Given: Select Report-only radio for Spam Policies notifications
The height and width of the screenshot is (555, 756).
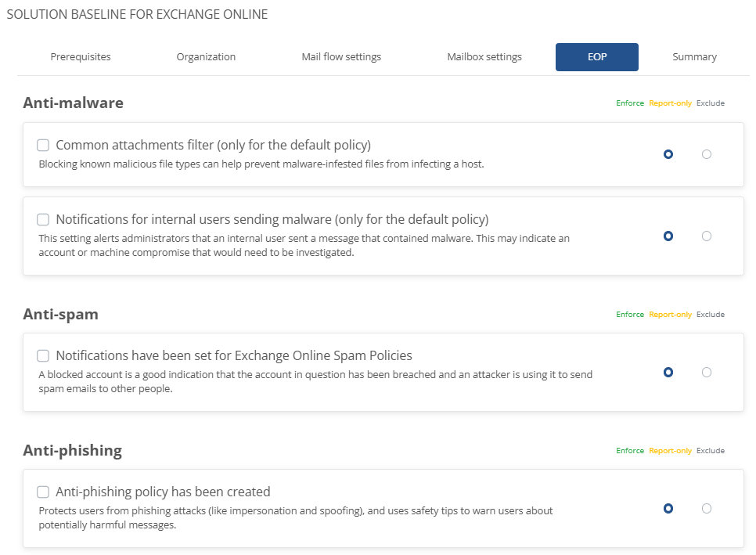Looking at the screenshot, I should click(668, 373).
